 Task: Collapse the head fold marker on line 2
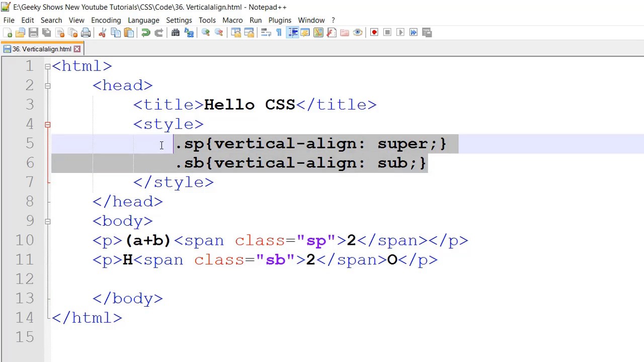click(47, 86)
